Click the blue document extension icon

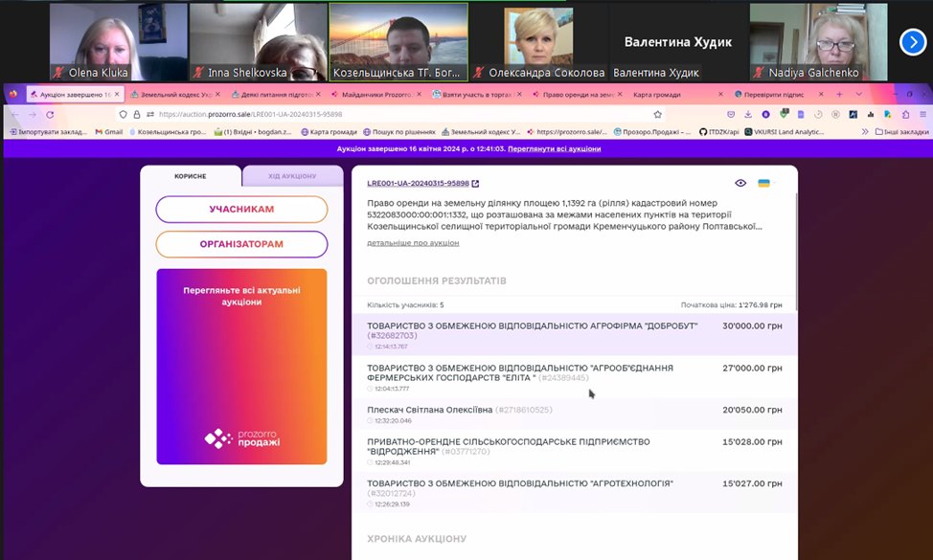coord(801,115)
